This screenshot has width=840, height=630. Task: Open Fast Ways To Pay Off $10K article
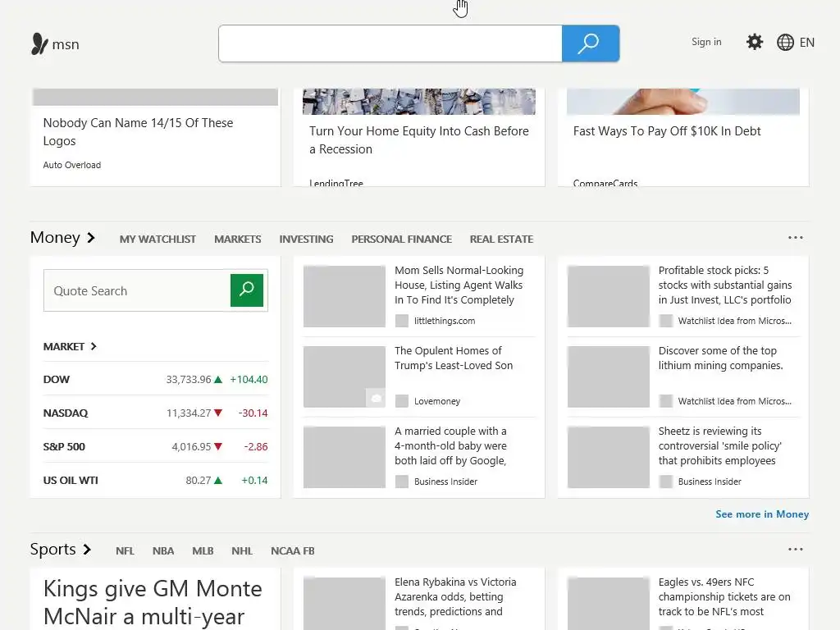pos(666,131)
